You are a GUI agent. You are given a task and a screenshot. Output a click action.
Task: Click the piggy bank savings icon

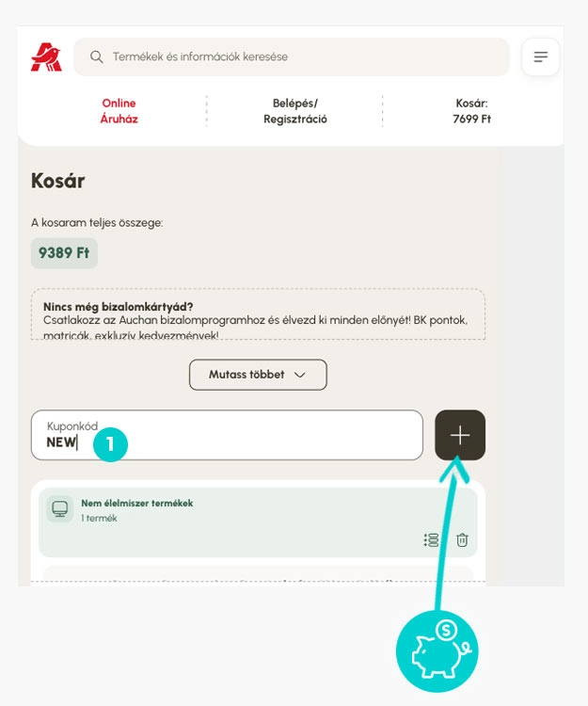point(437,651)
